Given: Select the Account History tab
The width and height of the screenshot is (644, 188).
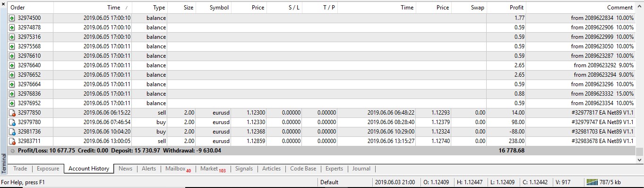Looking at the screenshot, I should (x=89, y=169).
